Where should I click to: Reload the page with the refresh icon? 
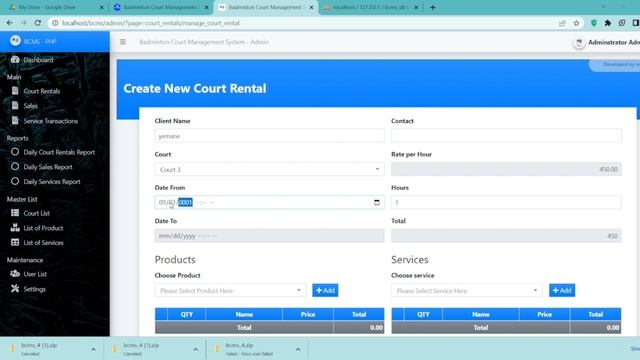[x=38, y=23]
